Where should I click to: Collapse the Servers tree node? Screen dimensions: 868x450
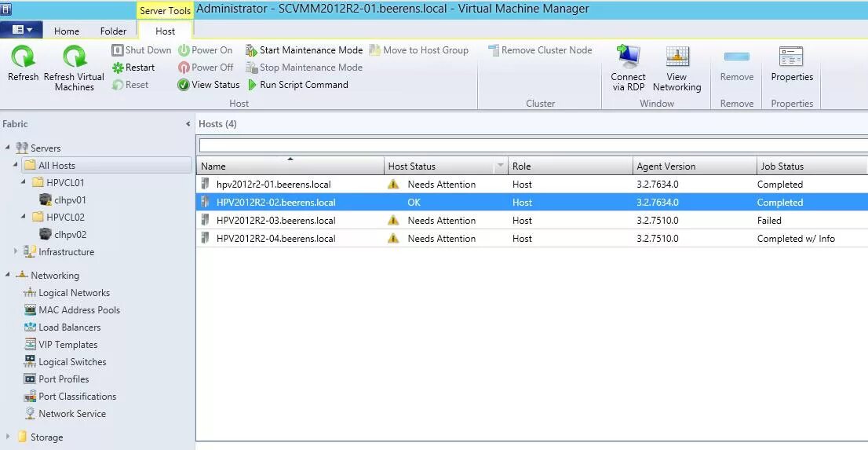click(8, 148)
